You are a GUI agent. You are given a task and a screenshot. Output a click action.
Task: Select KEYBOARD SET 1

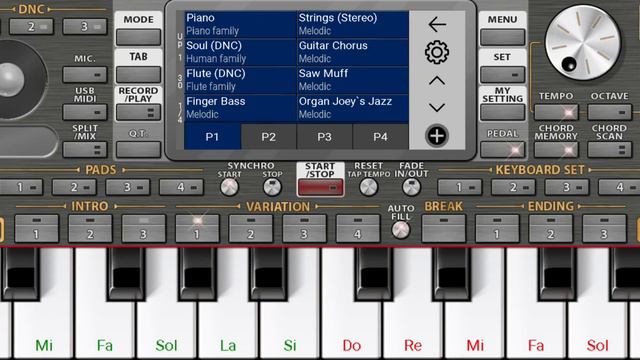460,187
